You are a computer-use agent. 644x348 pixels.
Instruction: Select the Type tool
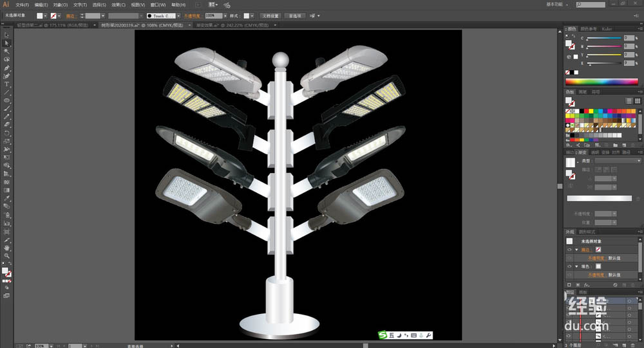coord(6,84)
